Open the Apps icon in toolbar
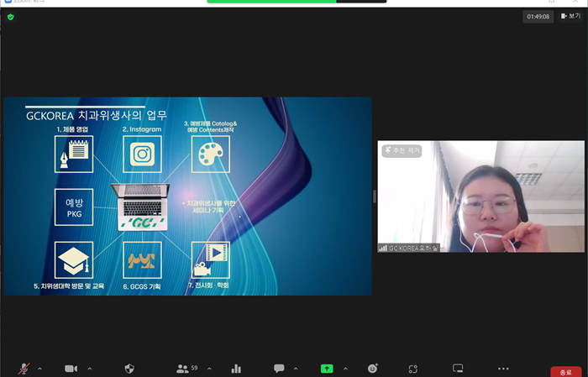 pos(413,369)
